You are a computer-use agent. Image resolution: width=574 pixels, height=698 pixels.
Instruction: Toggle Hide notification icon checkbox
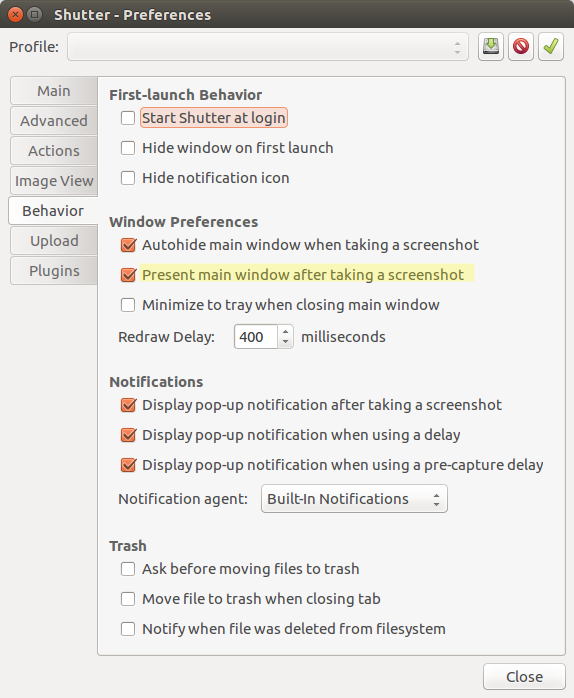click(128, 178)
